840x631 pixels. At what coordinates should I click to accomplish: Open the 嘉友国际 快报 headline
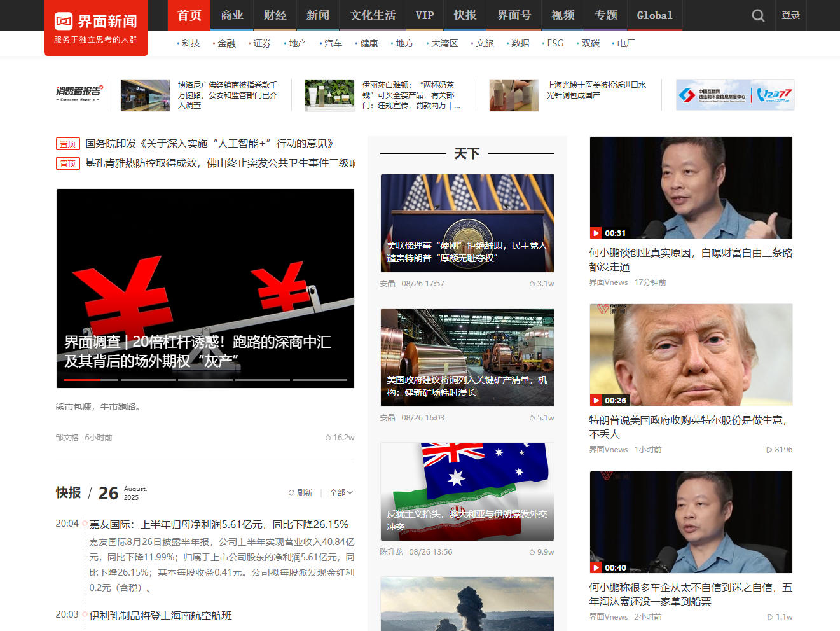pyautogui.click(x=219, y=525)
